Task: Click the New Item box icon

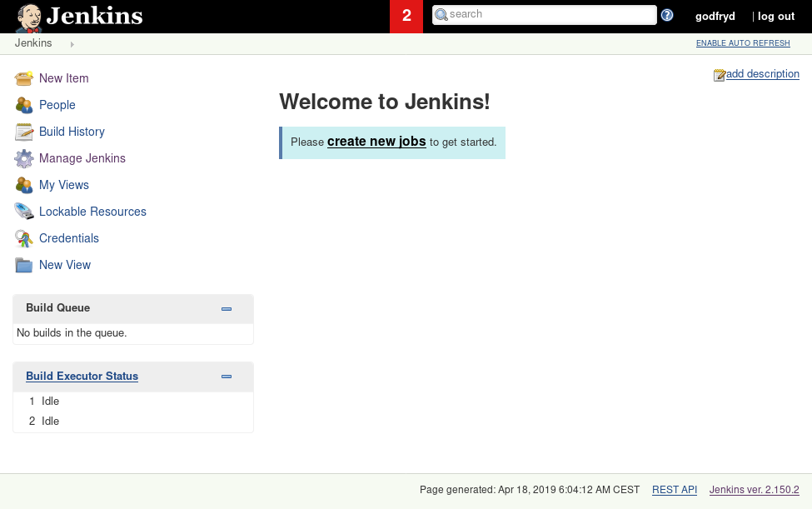Action: click(x=23, y=78)
